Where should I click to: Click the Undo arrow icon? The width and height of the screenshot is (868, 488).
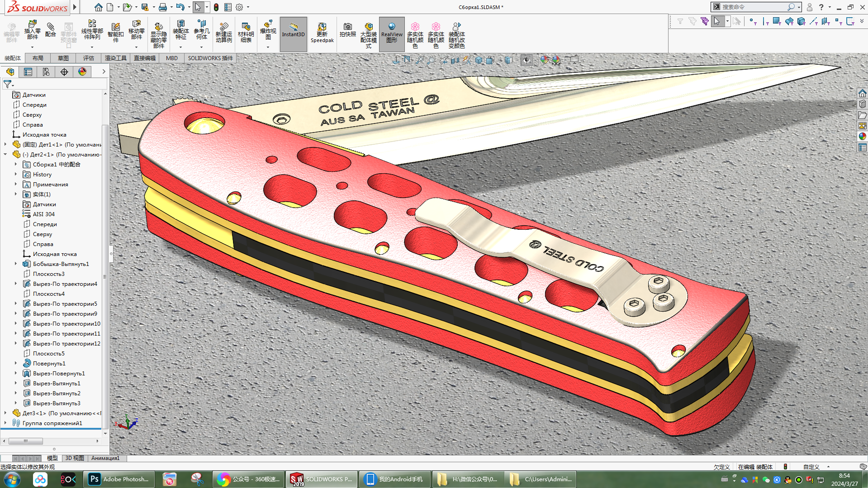(180, 7)
